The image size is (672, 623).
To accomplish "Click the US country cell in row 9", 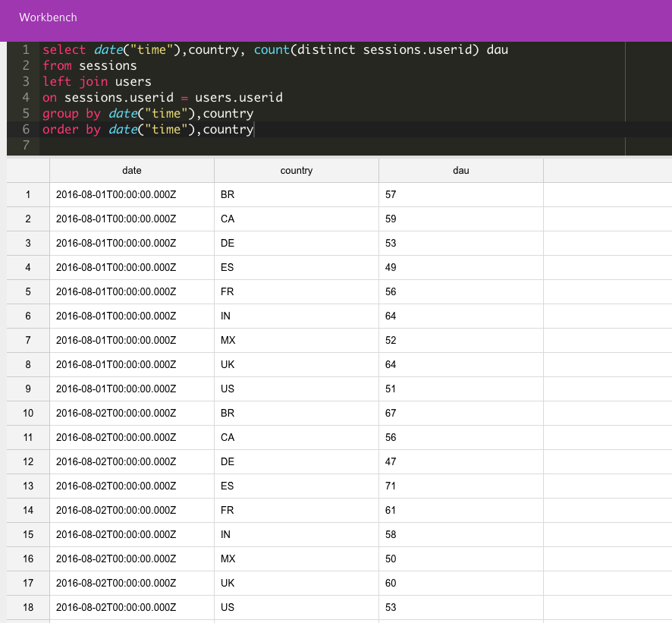I will (296, 389).
